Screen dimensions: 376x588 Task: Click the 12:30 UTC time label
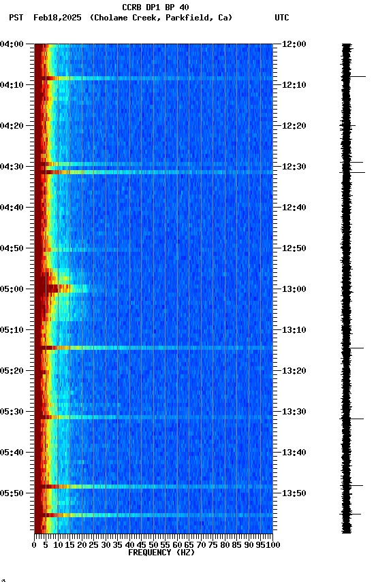294,167
